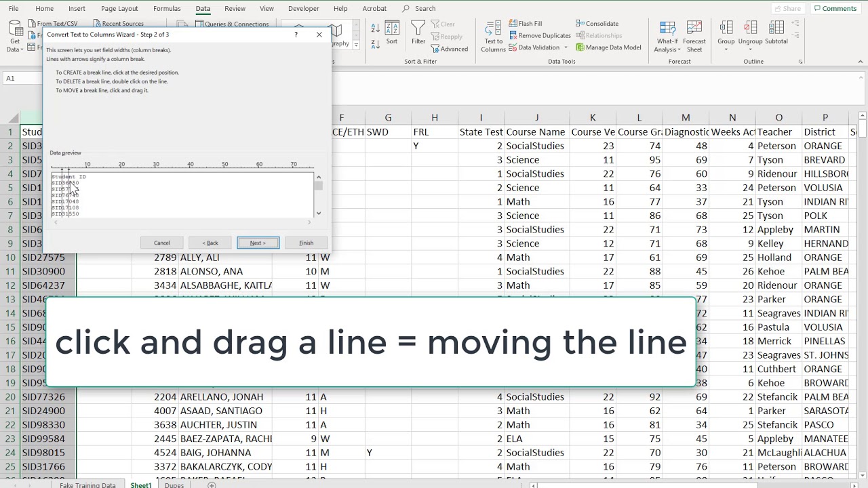Screen dimensions: 868x488
Task: Click the 'BREVARD' district cell
Action: coord(825,160)
